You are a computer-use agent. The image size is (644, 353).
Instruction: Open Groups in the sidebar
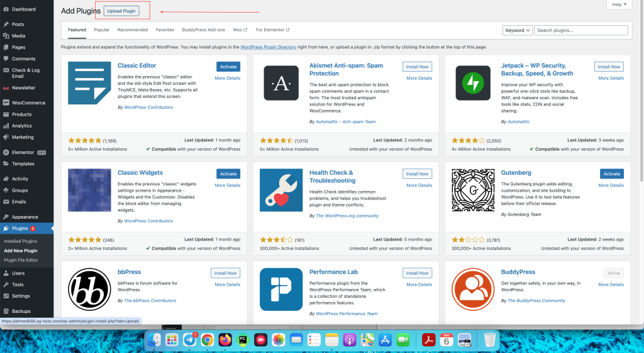coord(19,190)
